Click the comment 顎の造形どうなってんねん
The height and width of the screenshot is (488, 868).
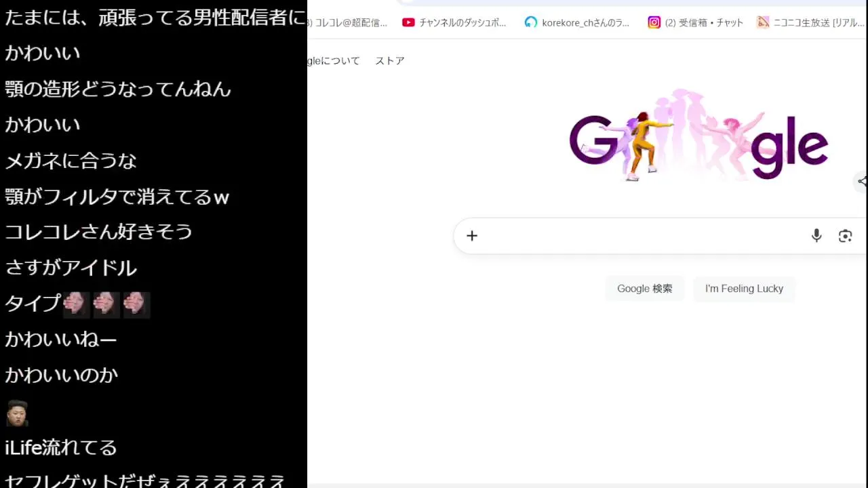pyautogui.click(x=118, y=89)
